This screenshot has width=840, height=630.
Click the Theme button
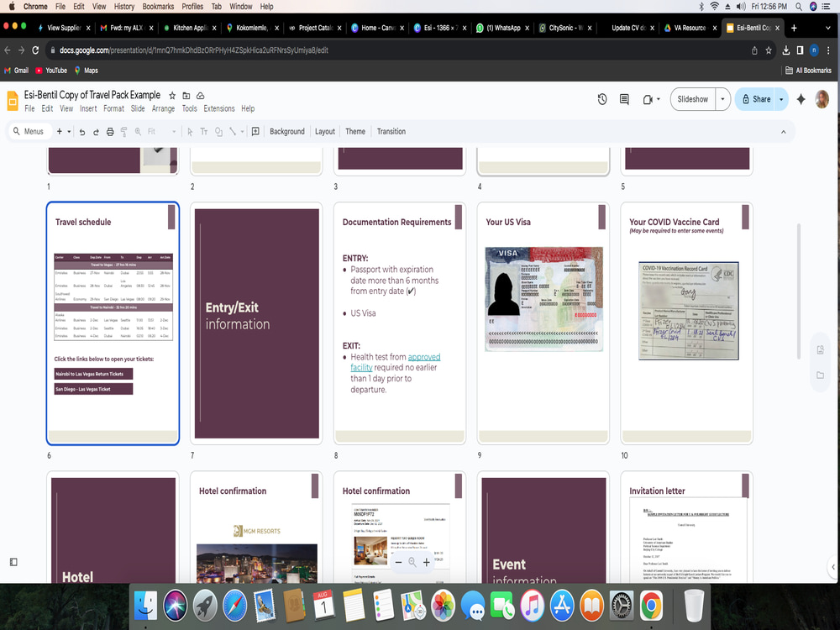click(355, 132)
